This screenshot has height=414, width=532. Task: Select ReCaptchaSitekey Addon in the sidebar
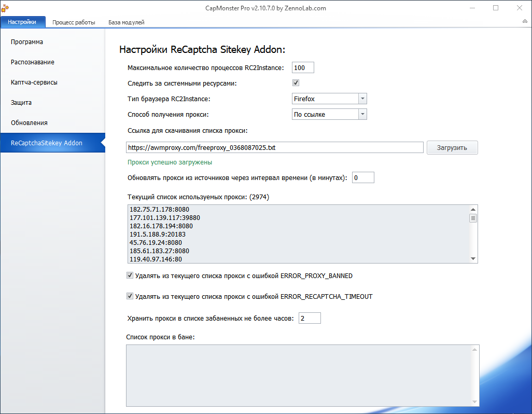[52, 143]
